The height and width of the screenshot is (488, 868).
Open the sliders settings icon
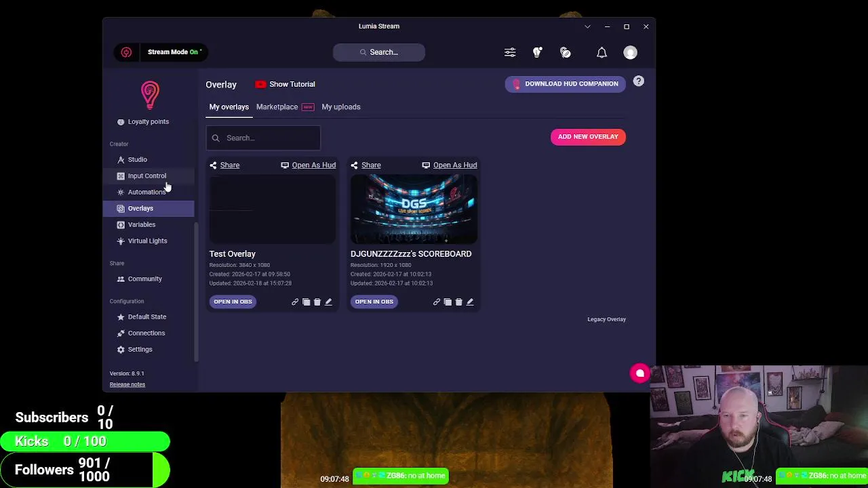point(510,52)
